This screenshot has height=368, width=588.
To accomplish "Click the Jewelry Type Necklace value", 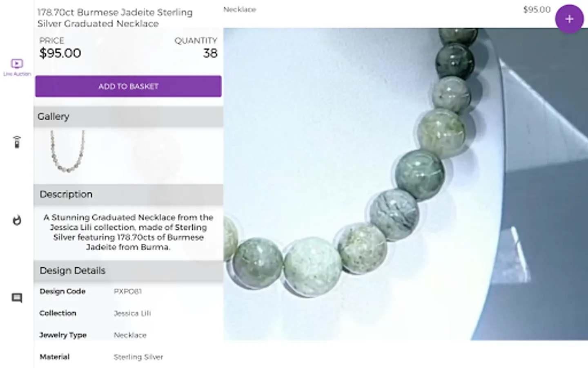I will (130, 335).
